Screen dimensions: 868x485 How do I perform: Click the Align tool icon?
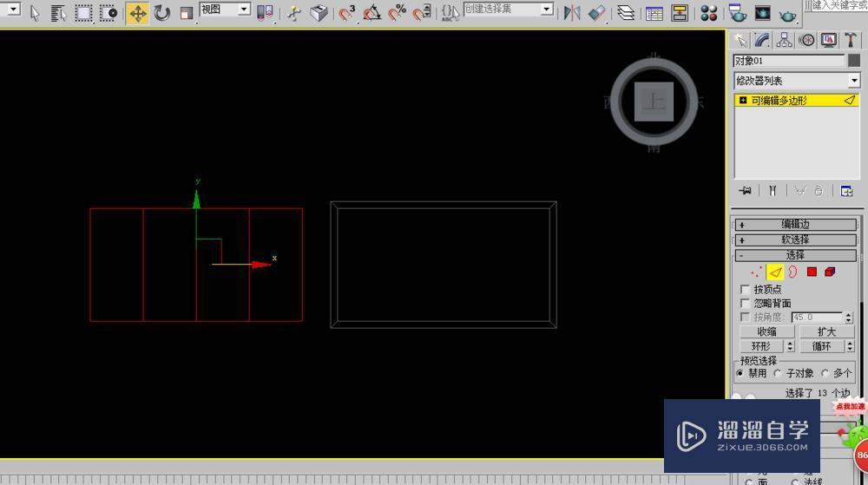point(597,13)
